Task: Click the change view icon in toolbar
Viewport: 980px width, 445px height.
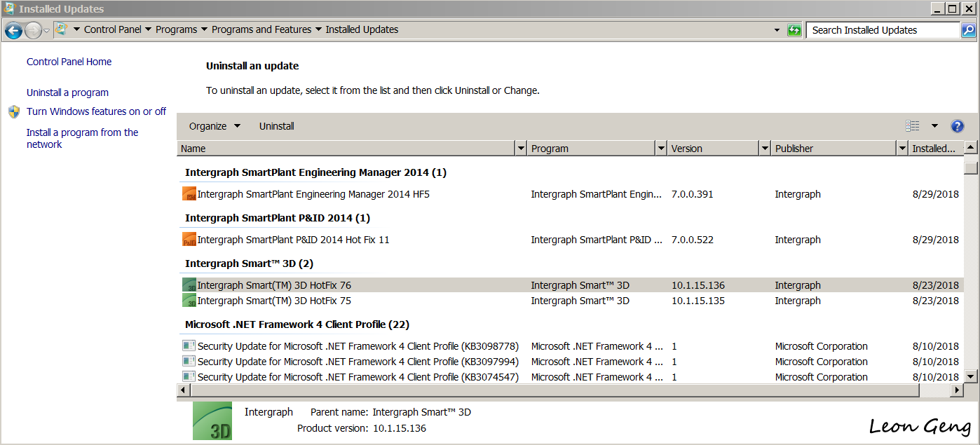Action: [x=913, y=126]
